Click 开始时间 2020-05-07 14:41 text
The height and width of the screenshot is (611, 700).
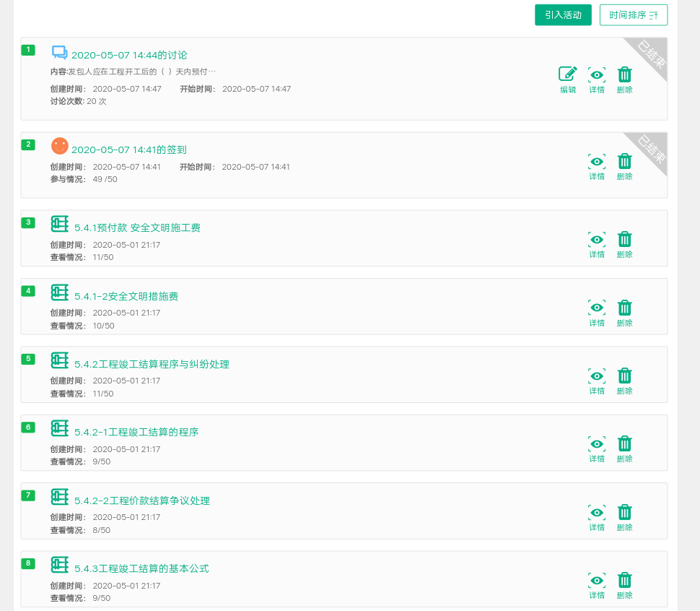pyautogui.click(x=235, y=167)
